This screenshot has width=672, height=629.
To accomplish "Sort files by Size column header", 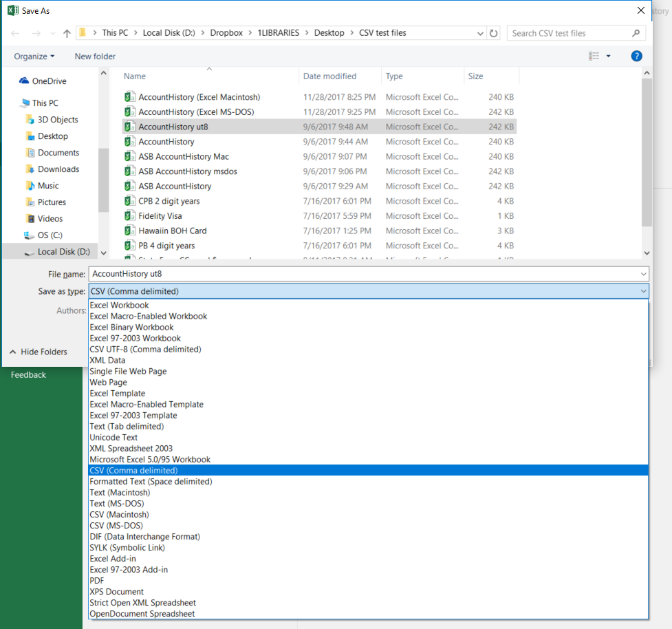I will tap(475, 76).
